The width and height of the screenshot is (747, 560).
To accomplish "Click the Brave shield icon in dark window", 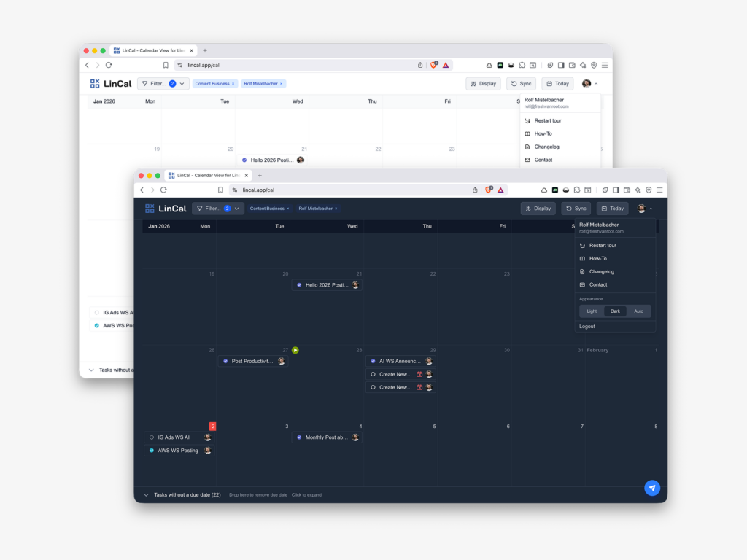I will point(487,190).
